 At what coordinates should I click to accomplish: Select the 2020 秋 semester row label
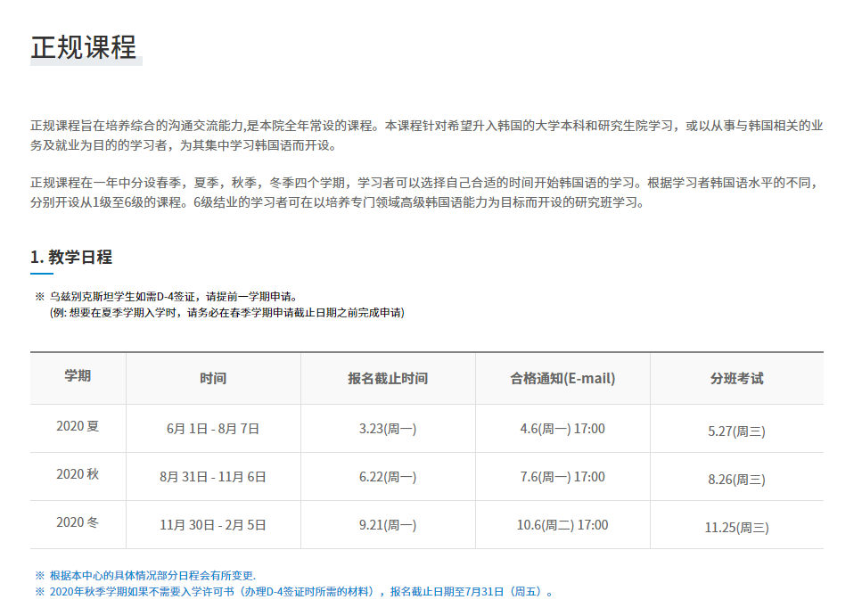tap(78, 474)
